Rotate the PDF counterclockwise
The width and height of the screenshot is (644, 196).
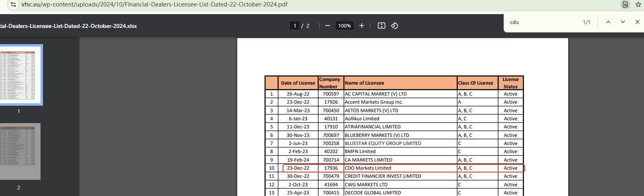tap(394, 26)
